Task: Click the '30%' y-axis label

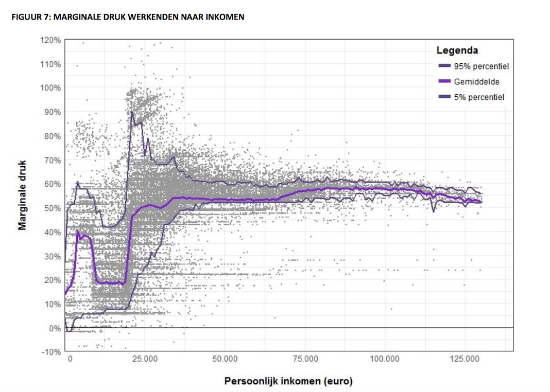Action: [x=53, y=256]
